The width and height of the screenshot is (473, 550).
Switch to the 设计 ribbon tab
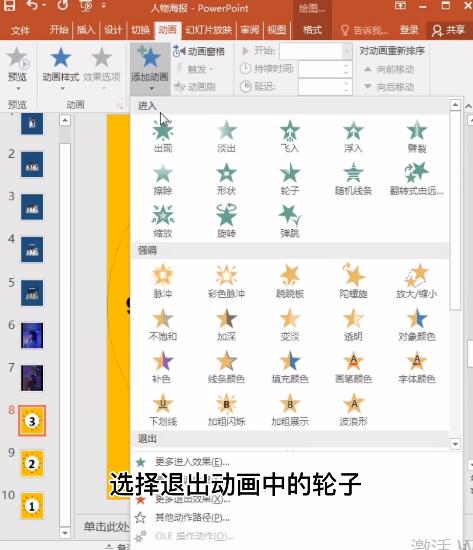(x=113, y=30)
